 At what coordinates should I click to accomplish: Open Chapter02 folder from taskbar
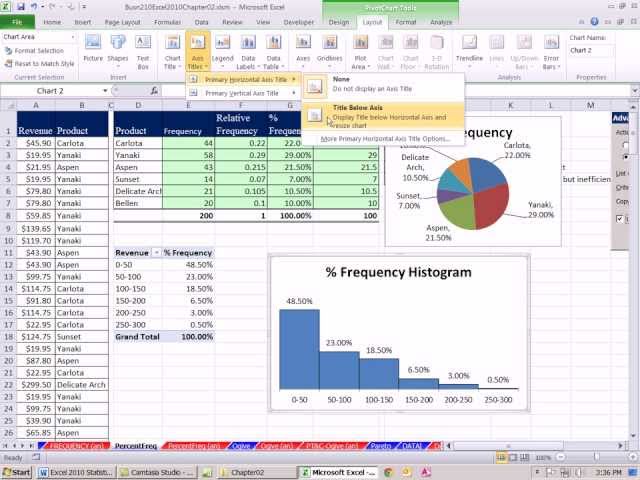(x=256, y=472)
